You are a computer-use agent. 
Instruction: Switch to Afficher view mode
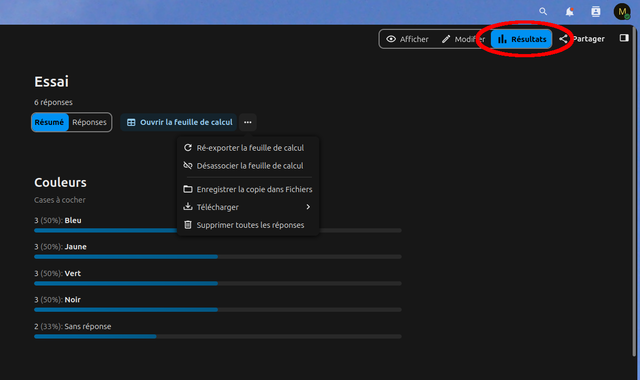407,39
